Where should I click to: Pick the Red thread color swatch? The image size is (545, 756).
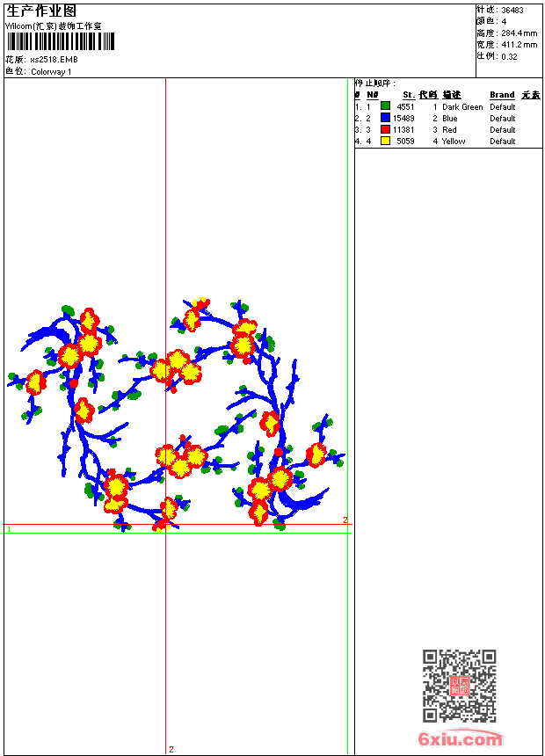click(385, 129)
